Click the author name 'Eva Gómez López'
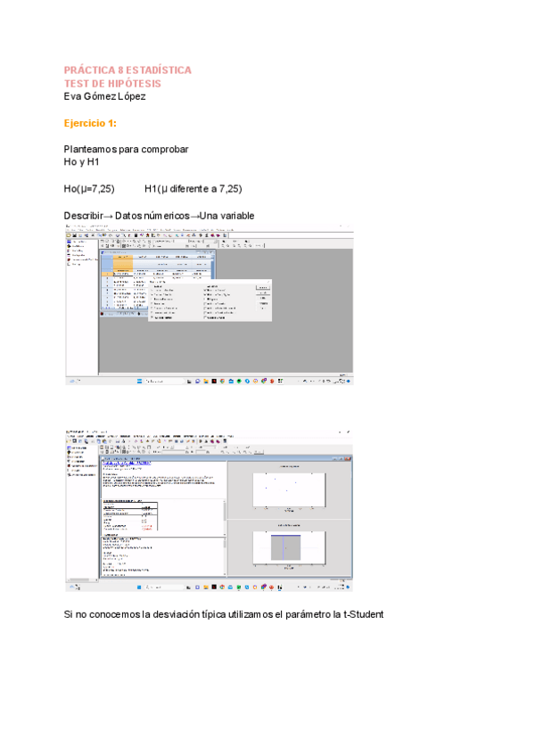 tap(104, 96)
